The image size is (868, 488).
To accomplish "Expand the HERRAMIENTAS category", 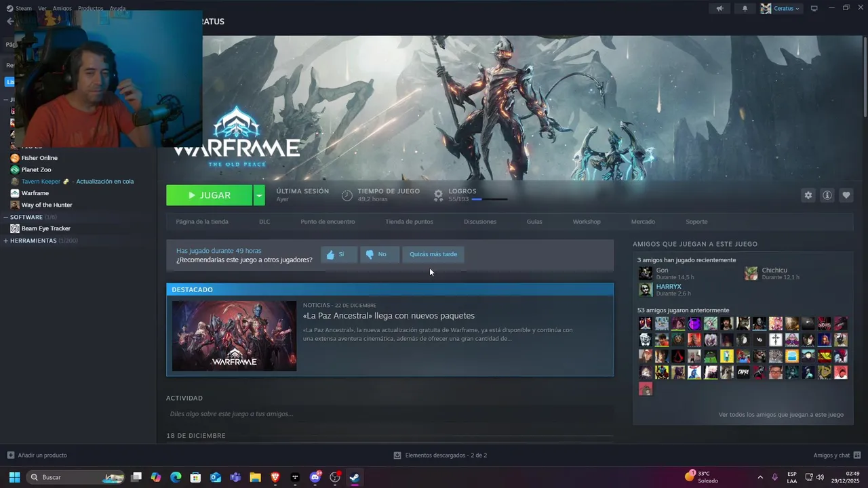I will [6, 241].
